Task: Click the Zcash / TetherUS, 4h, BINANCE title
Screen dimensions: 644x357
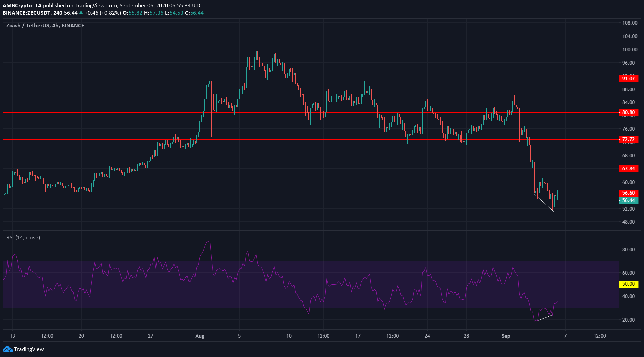Action: tap(45, 26)
